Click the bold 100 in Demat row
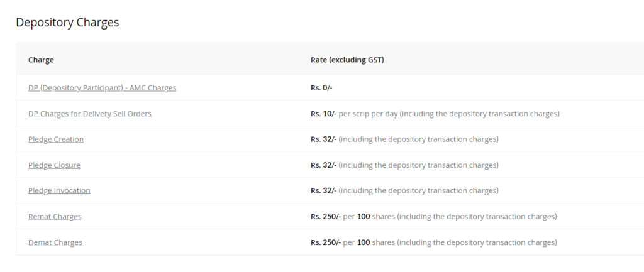 (x=363, y=242)
